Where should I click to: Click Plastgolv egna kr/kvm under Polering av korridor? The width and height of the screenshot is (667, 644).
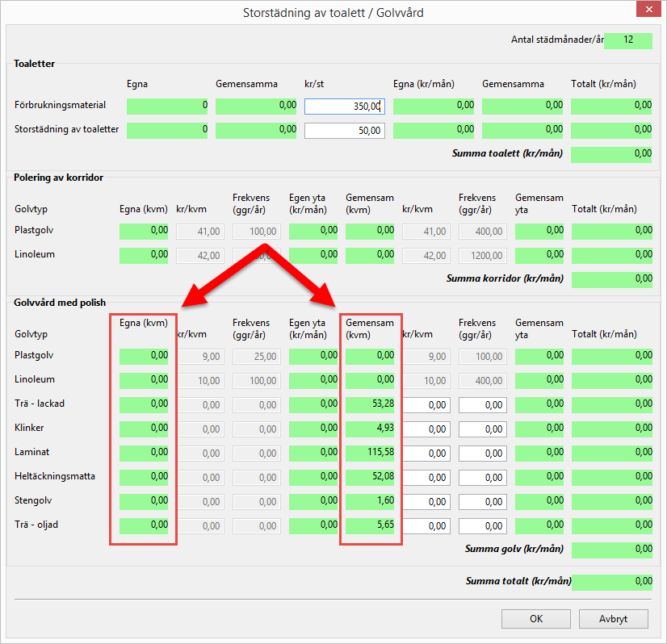(x=199, y=232)
